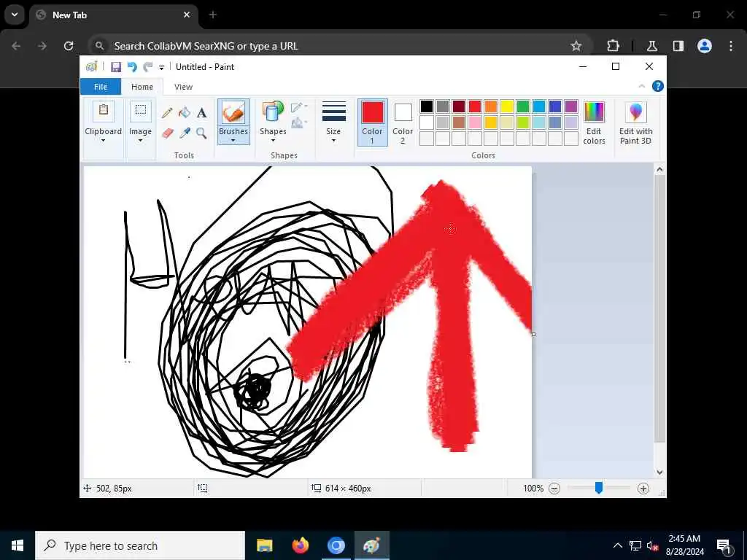Click the Save icon in quick access toolbar

[x=116, y=67]
